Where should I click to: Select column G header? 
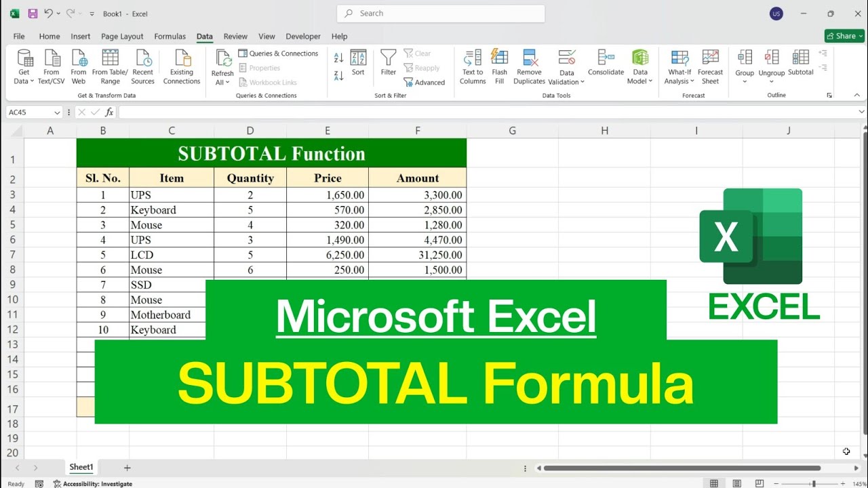512,131
